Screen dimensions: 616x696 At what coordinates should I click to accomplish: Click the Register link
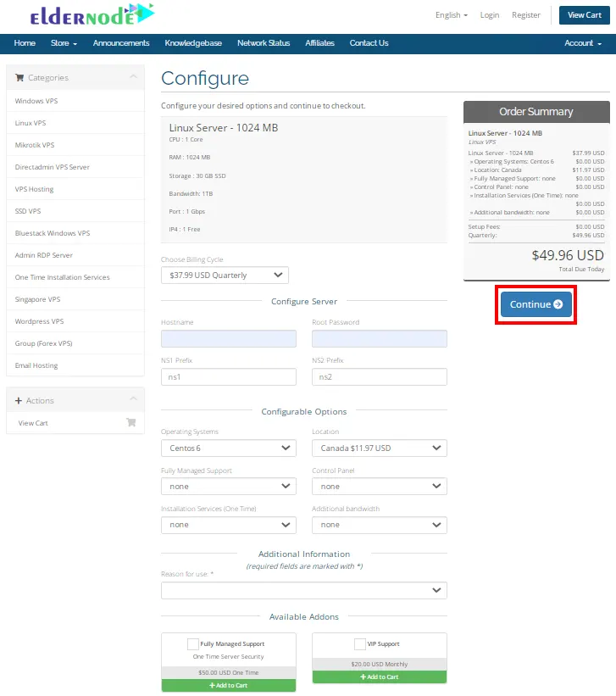tap(526, 15)
